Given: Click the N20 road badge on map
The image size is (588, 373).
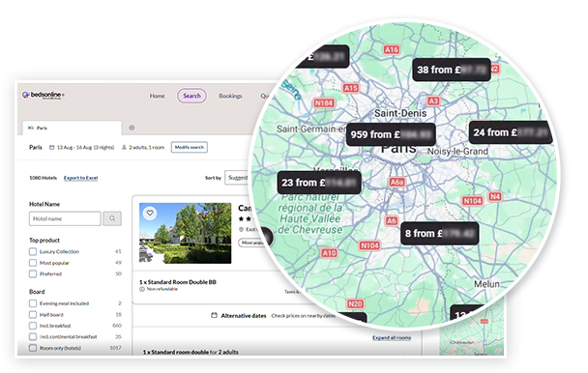Looking at the screenshot, I should point(355,303).
